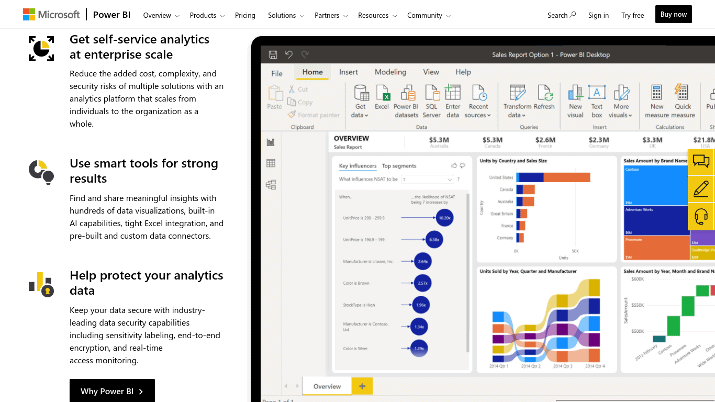This screenshot has height=402, width=715.
Task: Switch to Model view in sidebar
Action: pos(271,185)
